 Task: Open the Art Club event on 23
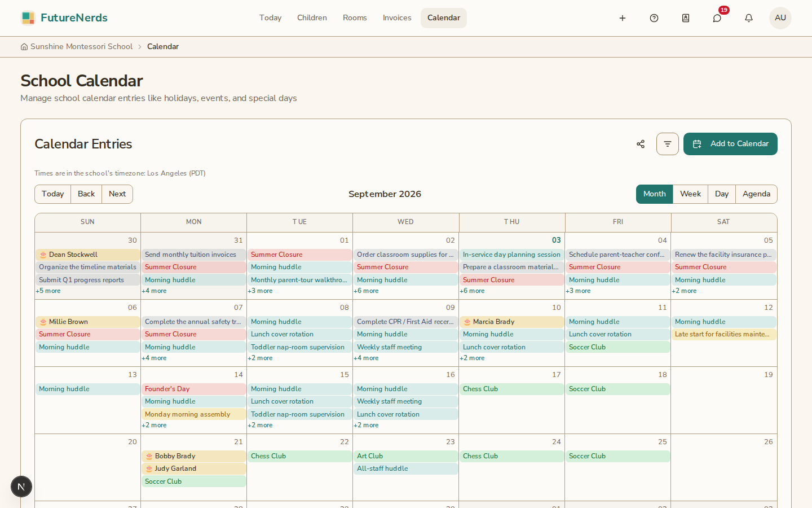tap(405, 456)
